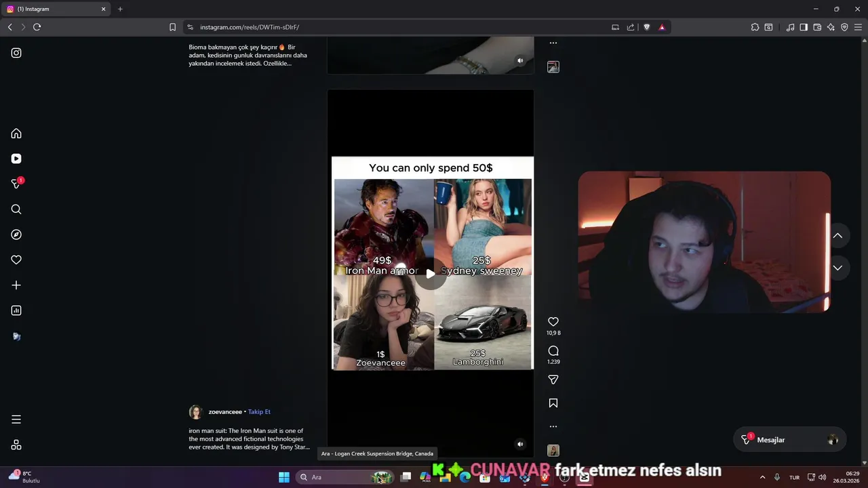The width and height of the screenshot is (868, 488).
Task: Open Leo AI sparkle icon
Action: (x=831, y=27)
